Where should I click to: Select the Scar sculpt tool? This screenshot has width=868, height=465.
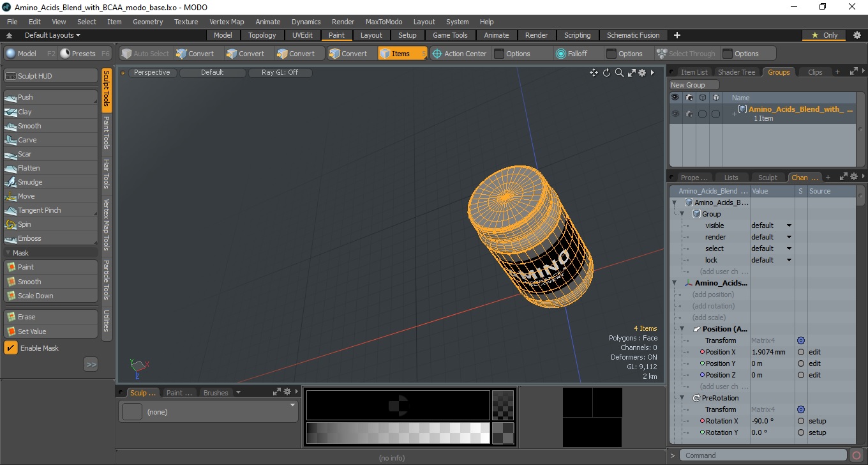pos(51,154)
